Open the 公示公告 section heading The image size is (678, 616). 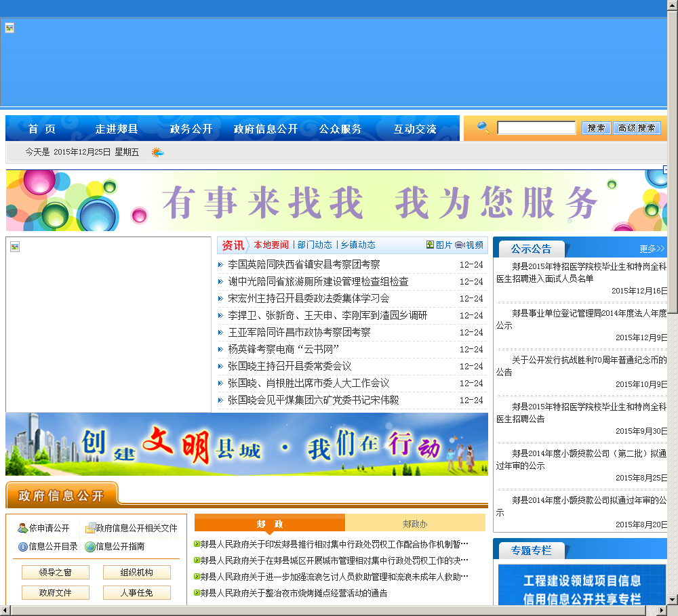pyautogui.click(x=531, y=249)
